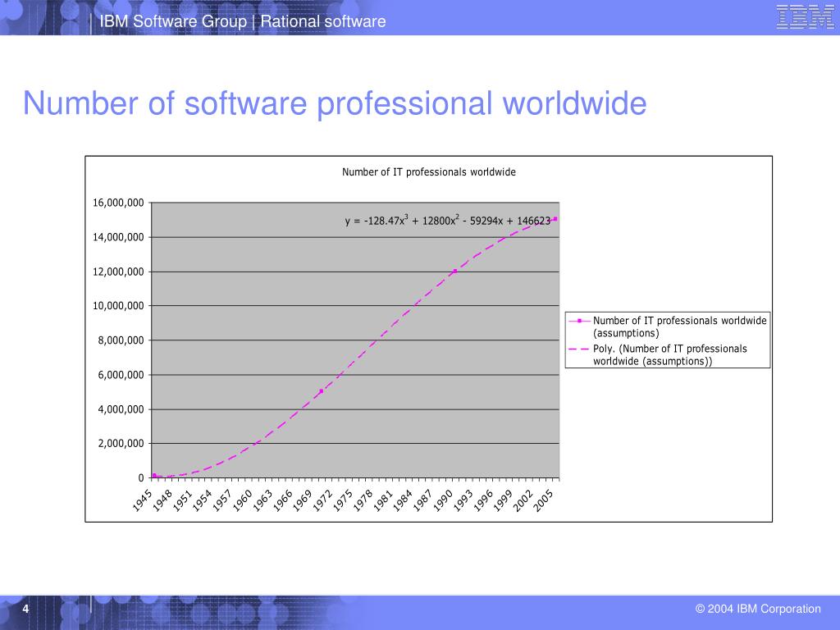Click the IBM logo in header

[806, 16]
